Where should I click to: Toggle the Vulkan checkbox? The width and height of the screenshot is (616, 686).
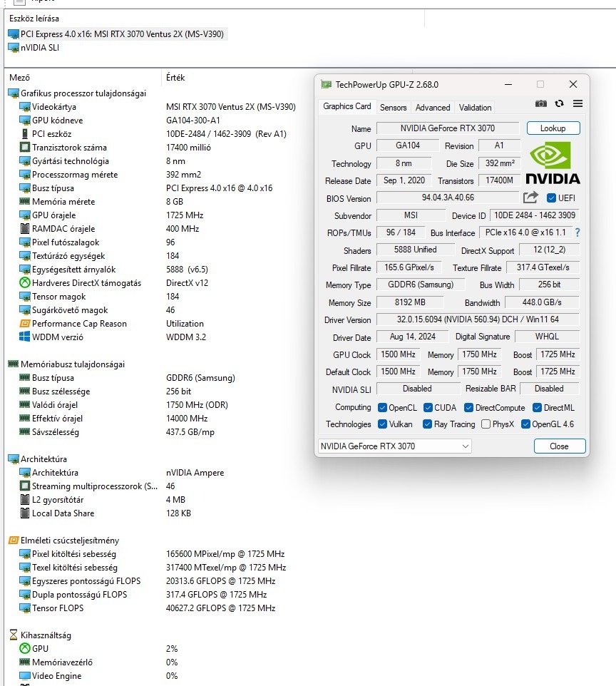(x=382, y=424)
